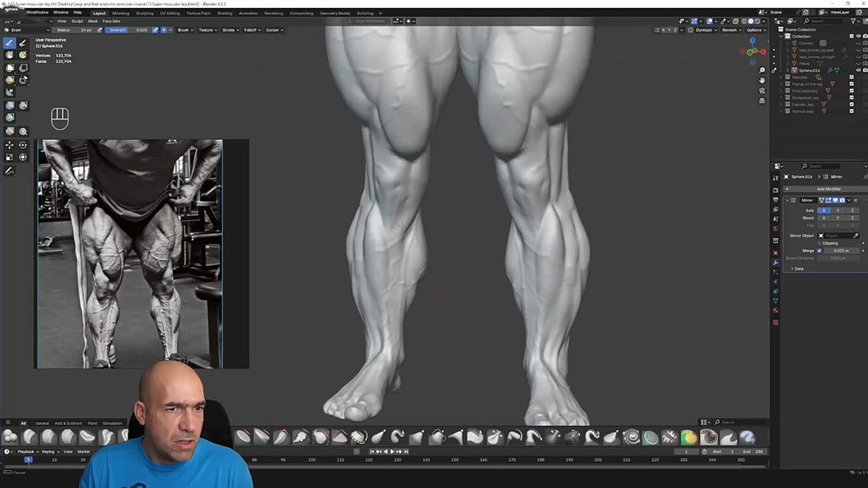Choose the spiral Twist brush in asset shelf
The width and height of the screenshot is (868, 488).
tap(631, 437)
